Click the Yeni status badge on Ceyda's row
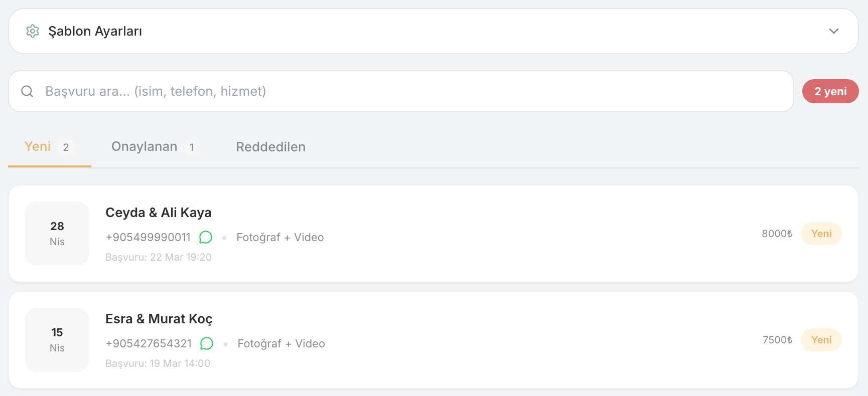Image resolution: width=868 pixels, height=396 pixels. 821,234
